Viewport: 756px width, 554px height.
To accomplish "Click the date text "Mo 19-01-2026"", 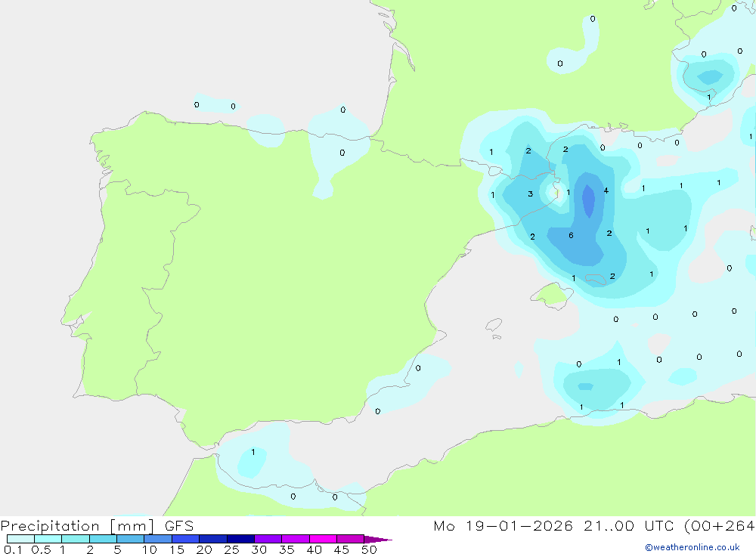I will [x=503, y=526].
